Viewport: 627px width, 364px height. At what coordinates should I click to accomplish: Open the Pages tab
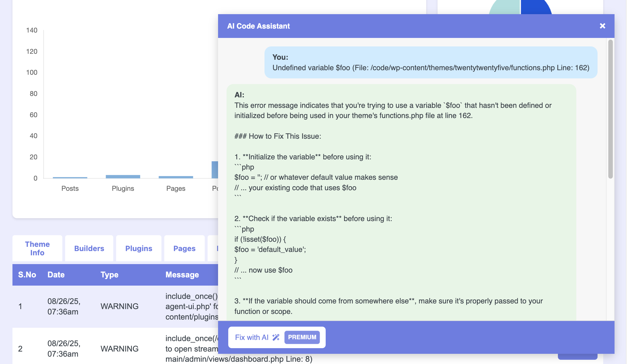pyautogui.click(x=184, y=248)
